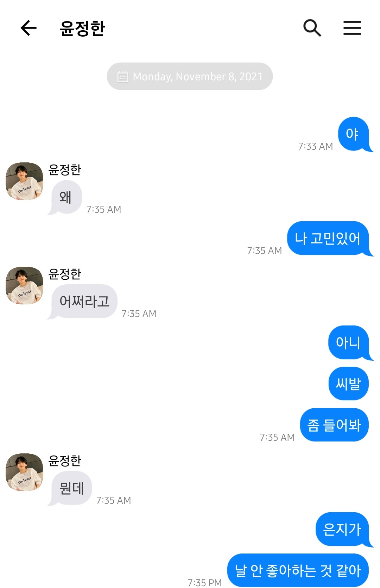
Task: Select the sent message 나 고민있어
Action: (328, 238)
